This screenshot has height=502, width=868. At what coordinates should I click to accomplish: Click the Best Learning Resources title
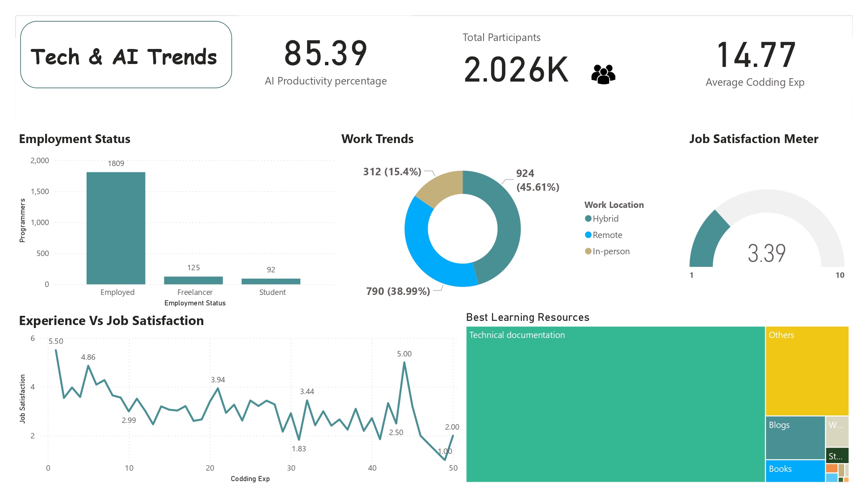[x=527, y=317]
